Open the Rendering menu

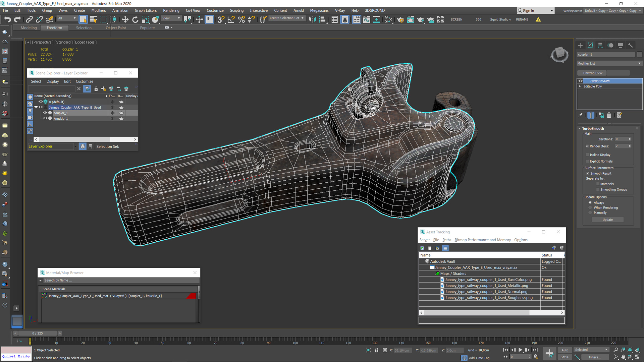171,10
